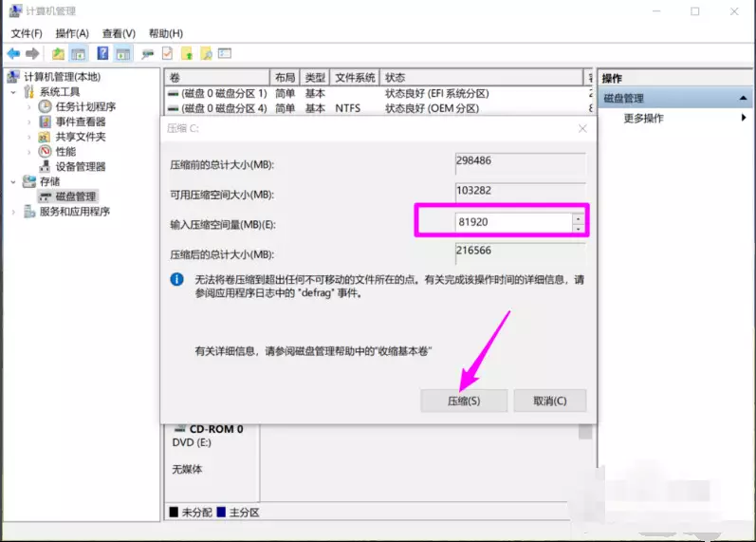Click the Cancel (取消) button
Screen dimensions: 756x542
point(549,401)
